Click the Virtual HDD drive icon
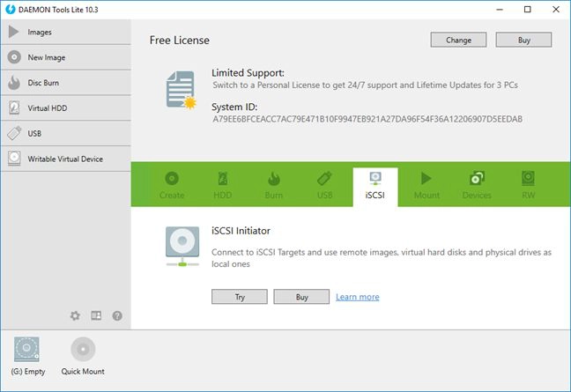This screenshot has width=571, height=392. point(14,107)
